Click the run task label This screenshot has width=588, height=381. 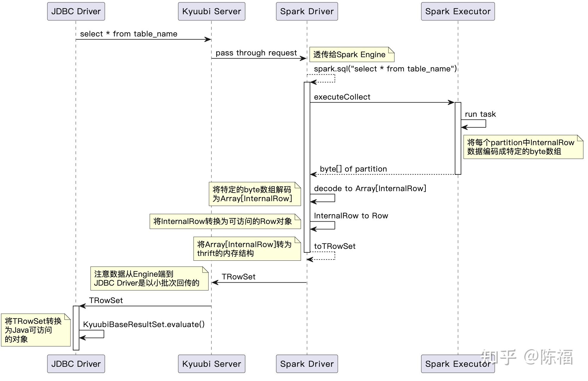pyautogui.click(x=480, y=114)
